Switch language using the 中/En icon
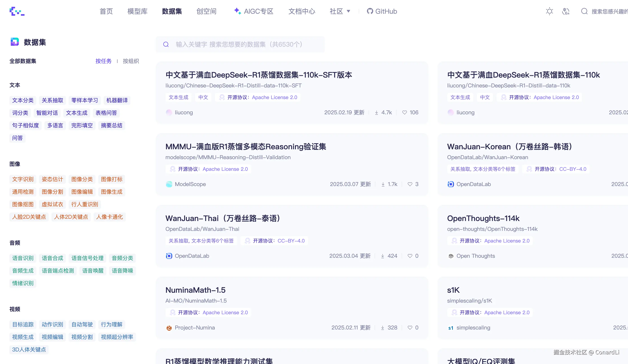This screenshot has height=364, width=628. pyautogui.click(x=566, y=11)
